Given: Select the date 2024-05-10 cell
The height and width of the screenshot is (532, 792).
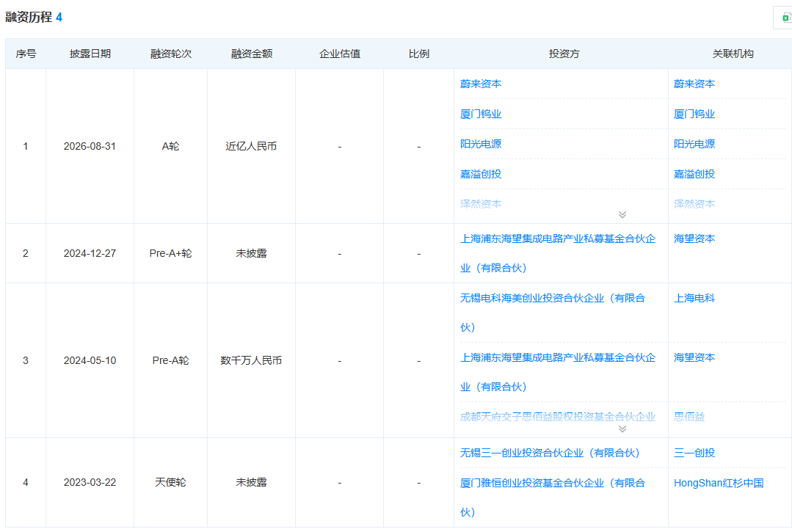Looking at the screenshot, I should (x=90, y=360).
